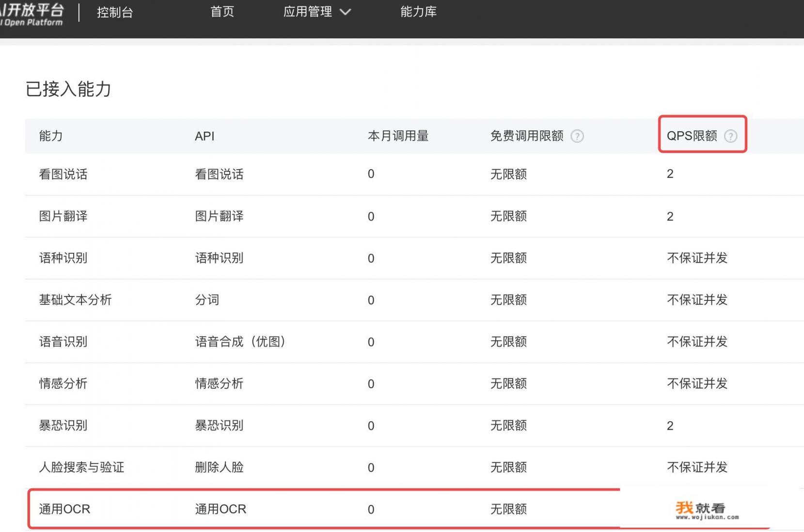Select 通用OCR in the 能力 column

64,509
